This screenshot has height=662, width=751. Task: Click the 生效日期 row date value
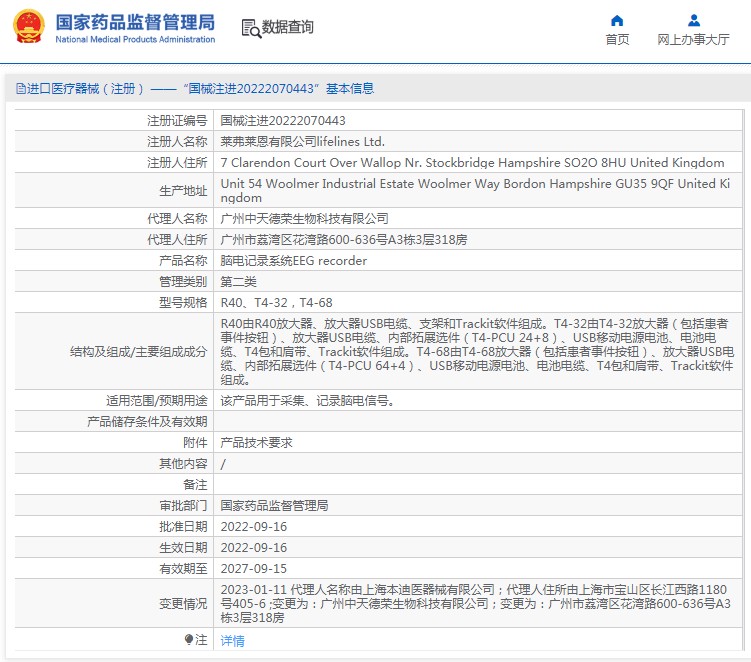click(x=253, y=548)
